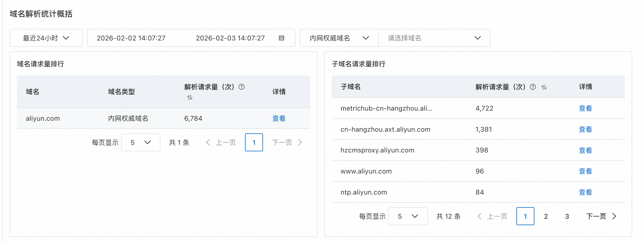Click start time 2026-02-02 14:07:27 field
This screenshot has width=644, height=242.
(x=131, y=38)
